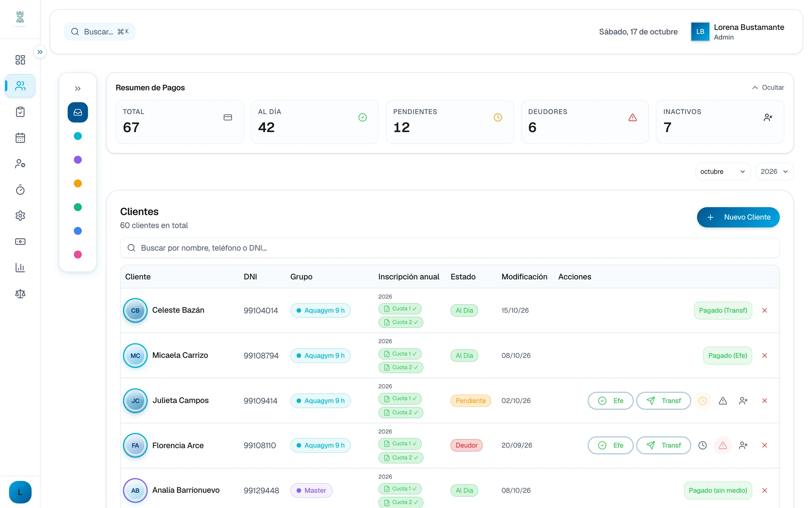This screenshot has height=508, width=812.
Task: Open the clipboard check icon in sidebar
Action: 20,112
